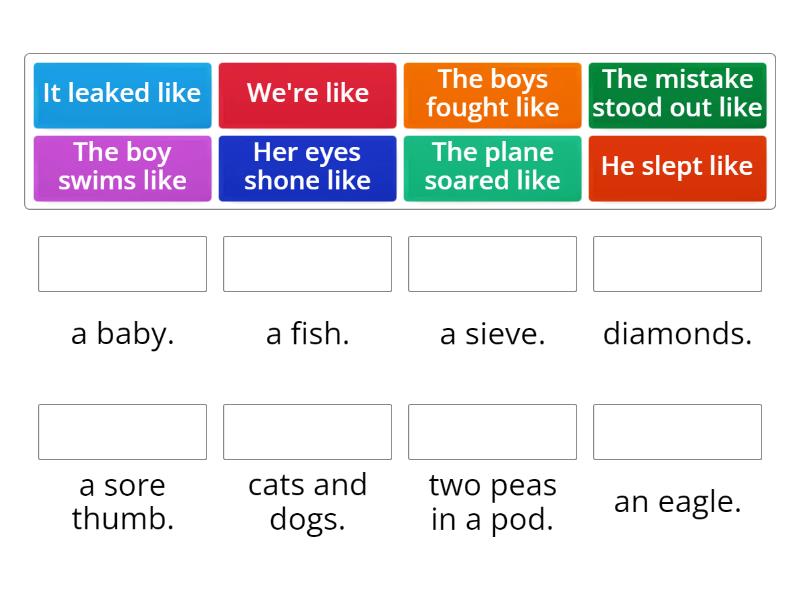Click the 'Her eyes shone like' tile
Image resolution: width=800 pixels, height=600 pixels.
tap(307, 167)
